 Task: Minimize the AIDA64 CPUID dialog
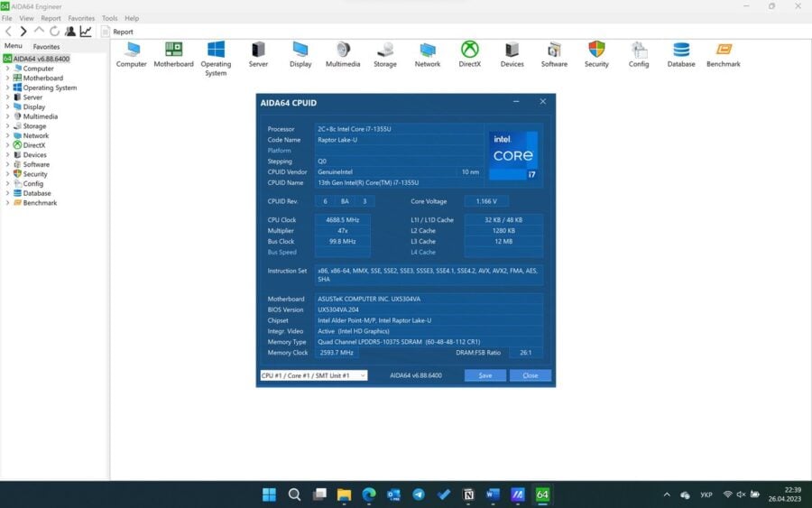click(x=516, y=102)
